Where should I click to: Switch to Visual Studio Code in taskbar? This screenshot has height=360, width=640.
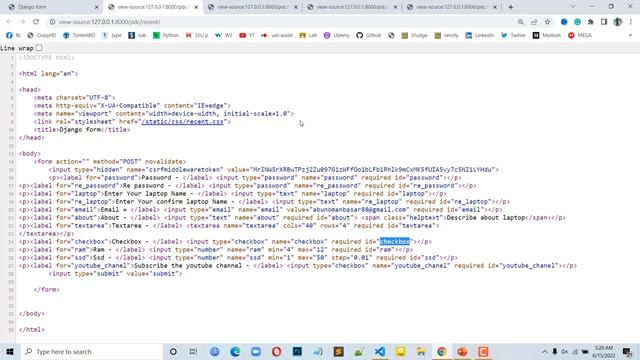coord(380,351)
